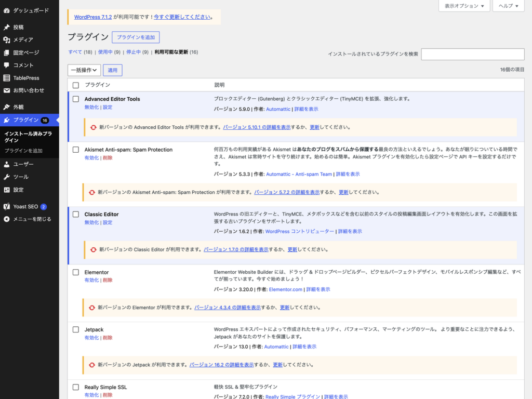Show the All (すべて) plugins filter

pyautogui.click(x=75, y=52)
